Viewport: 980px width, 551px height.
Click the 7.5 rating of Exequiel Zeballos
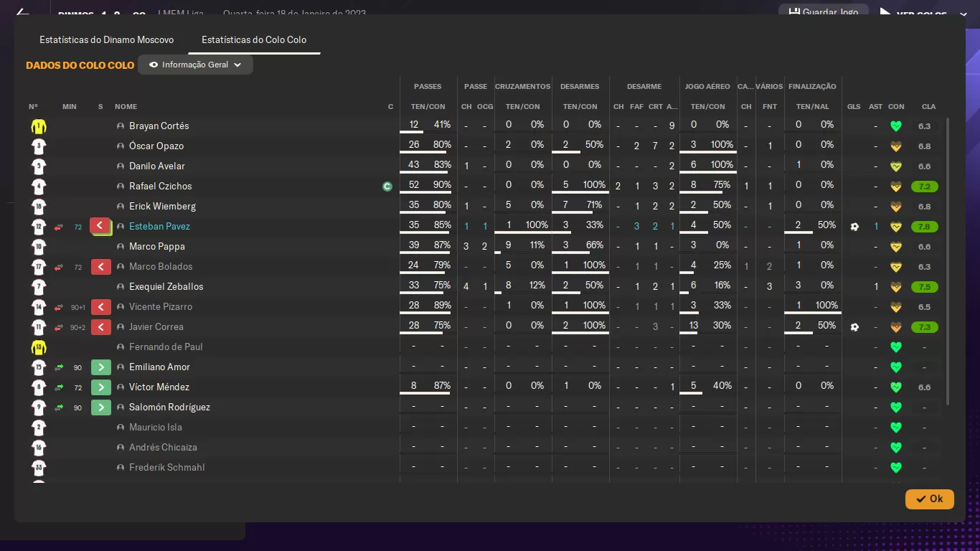coord(924,287)
